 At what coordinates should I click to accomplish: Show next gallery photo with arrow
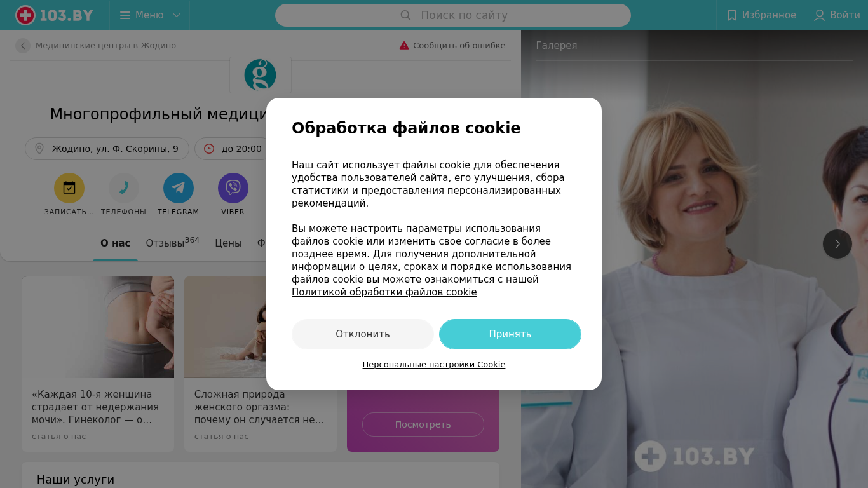[837, 244]
